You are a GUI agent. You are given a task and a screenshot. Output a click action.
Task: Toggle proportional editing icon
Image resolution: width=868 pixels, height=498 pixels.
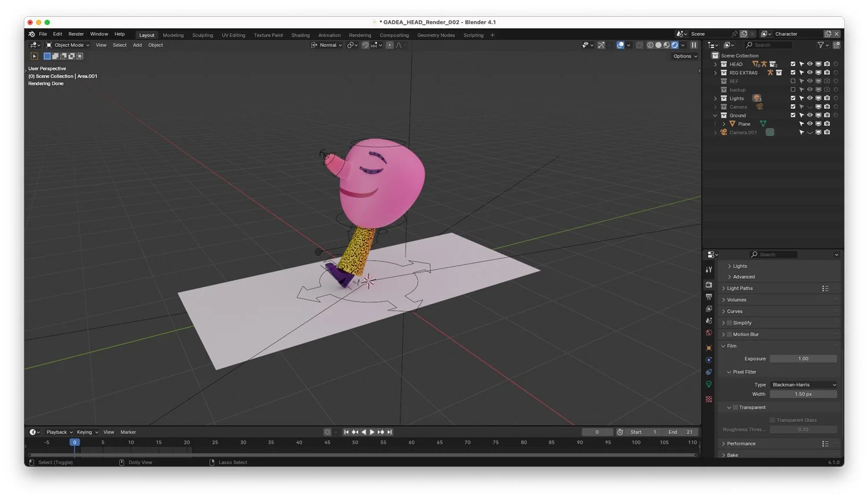coord(389,45)
